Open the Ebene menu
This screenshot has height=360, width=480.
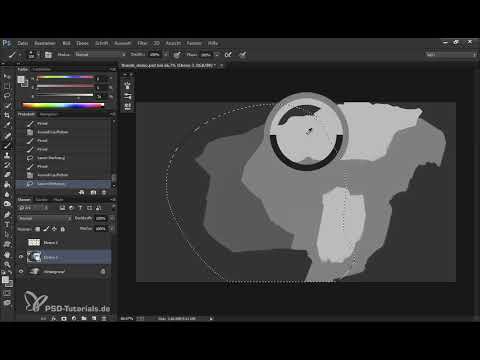pyautogui.click(x=82, y=43)
